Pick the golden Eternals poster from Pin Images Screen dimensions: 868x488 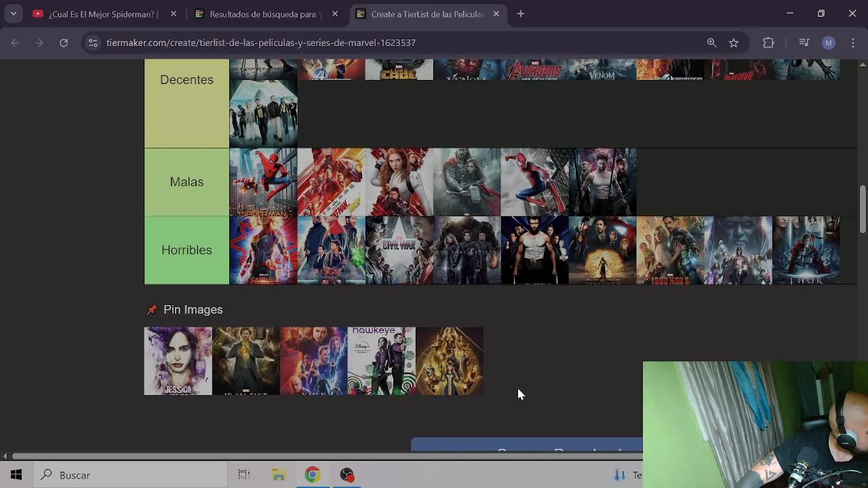pos(449,361)
